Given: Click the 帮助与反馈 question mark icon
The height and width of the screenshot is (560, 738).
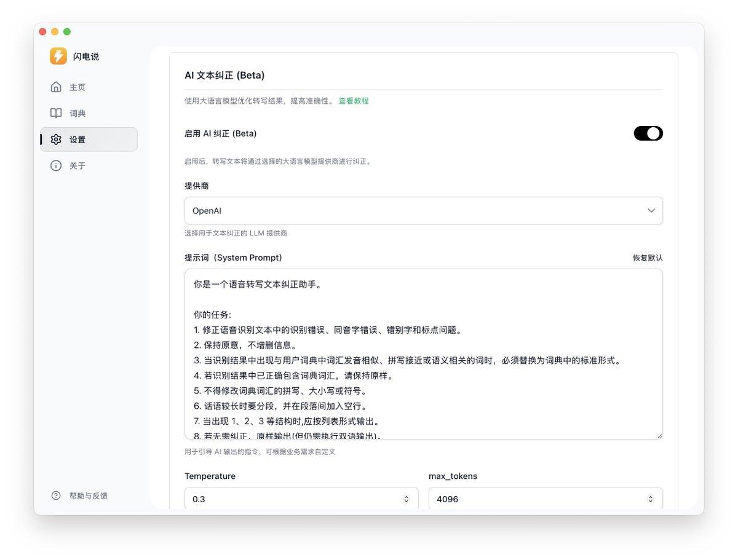Looking at the screenshot, I should pyautogui.click(x=55, y=495).
